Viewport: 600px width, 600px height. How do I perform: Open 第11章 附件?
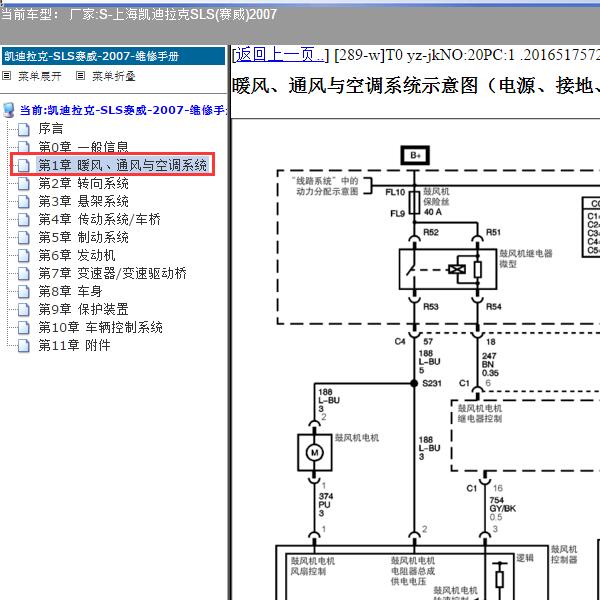pos(74,345)
